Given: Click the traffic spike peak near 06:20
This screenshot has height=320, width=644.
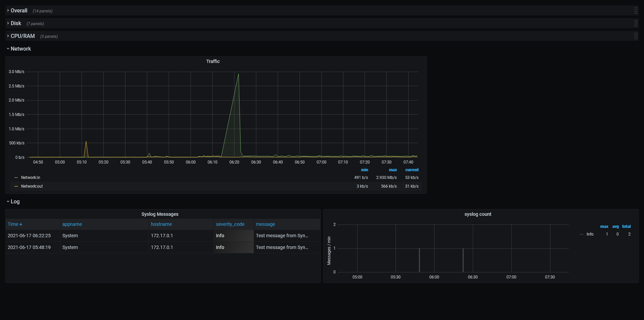Looking at the screenshot, I should click(238, 74).
